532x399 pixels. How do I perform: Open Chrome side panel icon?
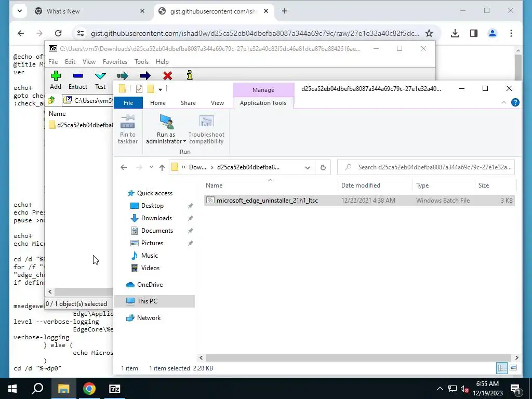[x=474, y=33]
